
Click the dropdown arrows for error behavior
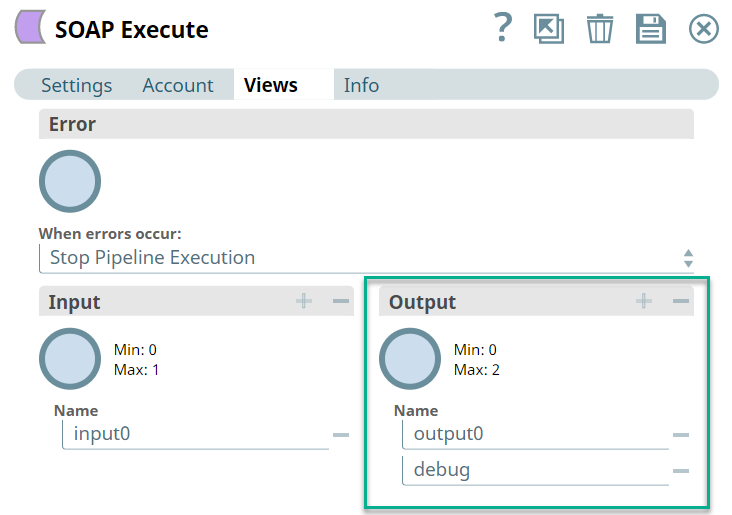tap(688, 258)
